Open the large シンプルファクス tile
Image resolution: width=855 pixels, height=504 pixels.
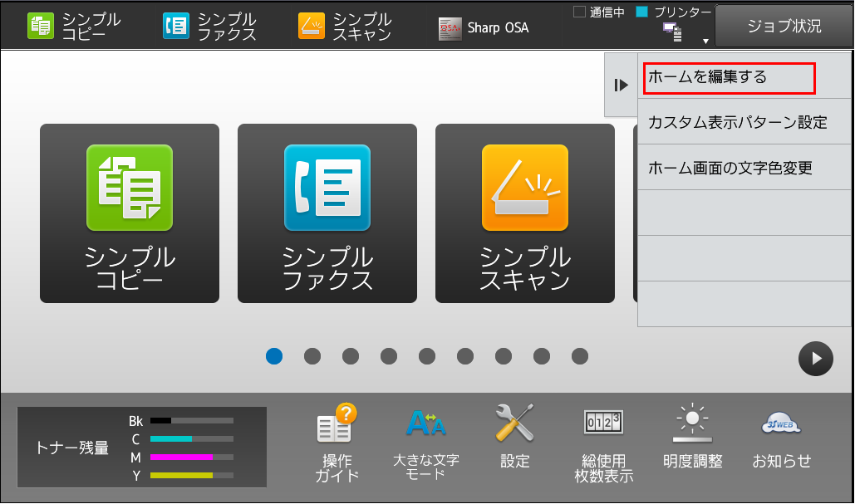327,213
